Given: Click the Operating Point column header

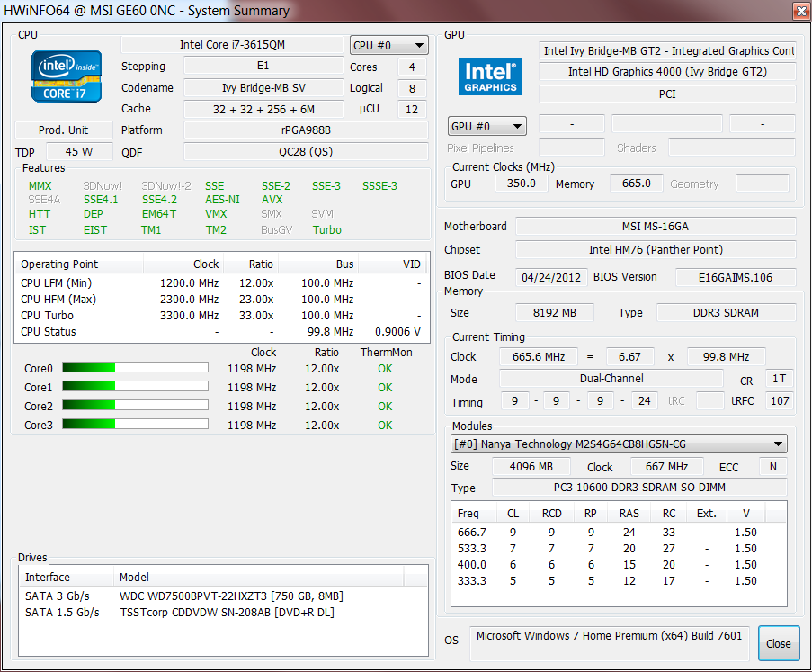Looking at the screenshot, I should (79, 264).
